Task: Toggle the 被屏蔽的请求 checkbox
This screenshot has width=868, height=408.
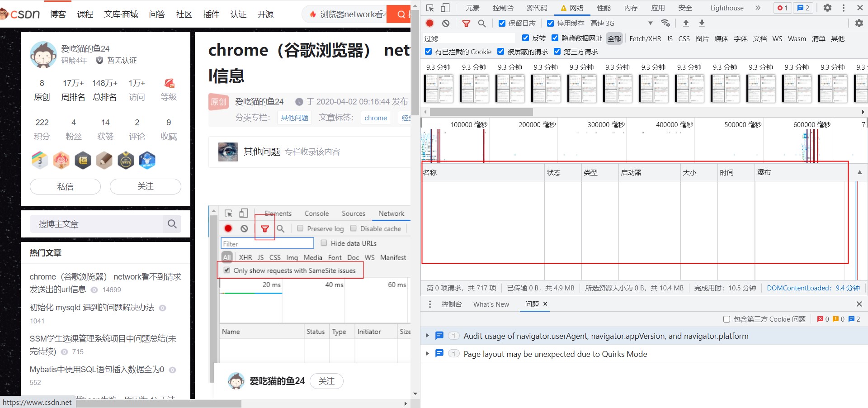Action: [500, 52]
